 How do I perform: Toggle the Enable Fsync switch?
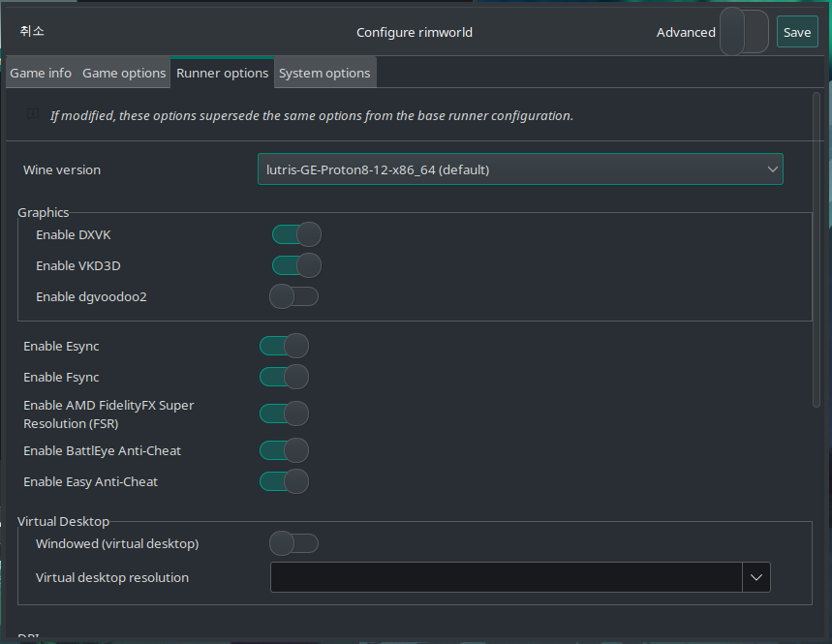click(284, 377)
